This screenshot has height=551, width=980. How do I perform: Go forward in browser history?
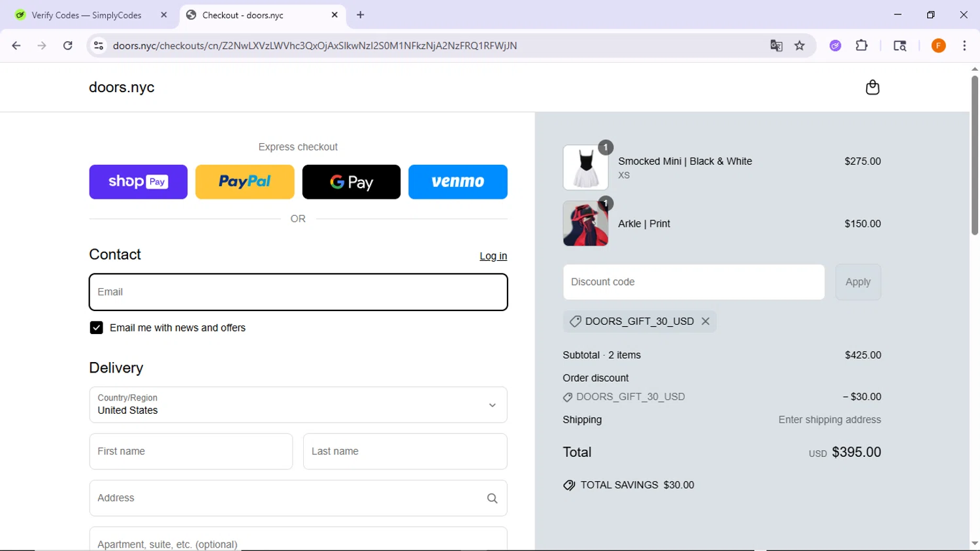pos(42,46)
